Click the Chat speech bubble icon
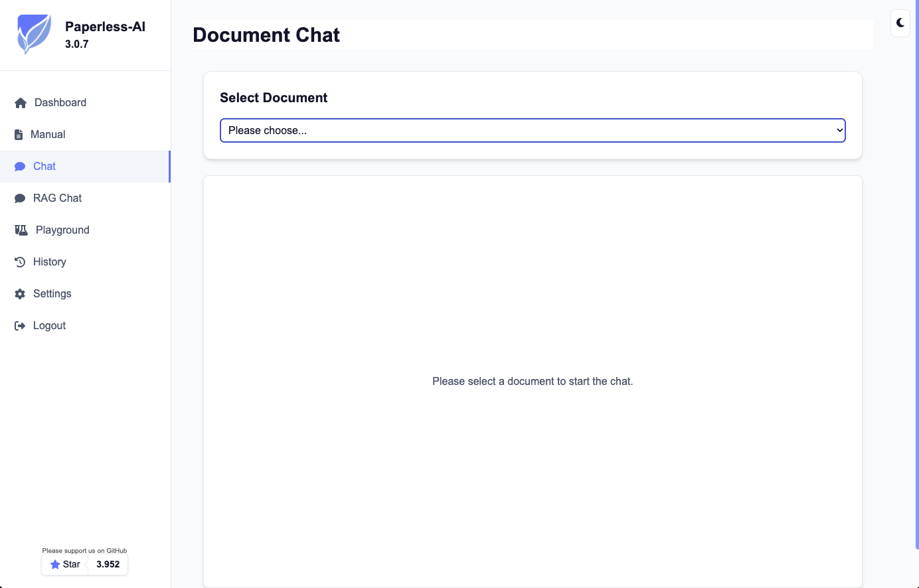Image resolution: width=919 pixels, height=588 pixels. (x=20, y=167)
